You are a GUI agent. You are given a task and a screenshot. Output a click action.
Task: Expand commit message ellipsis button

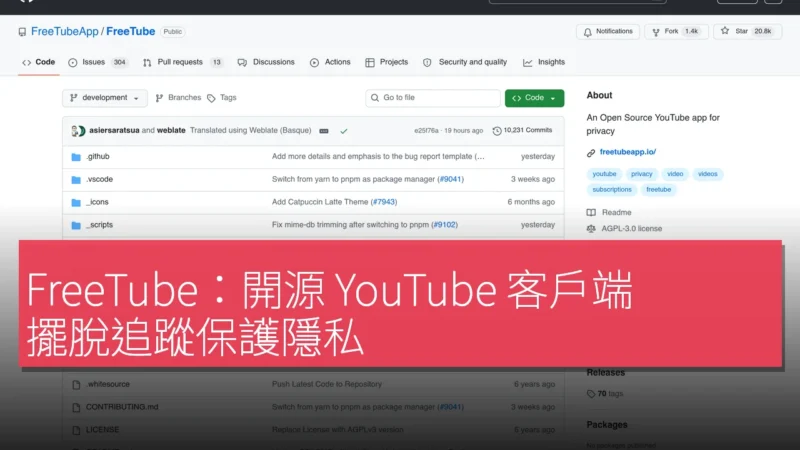(x=324, y=131)
